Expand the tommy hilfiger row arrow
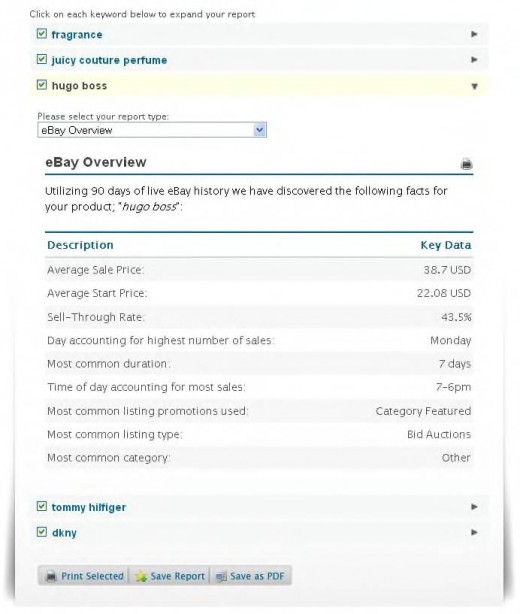The image size is (520, 614). [x=474, y=507]
